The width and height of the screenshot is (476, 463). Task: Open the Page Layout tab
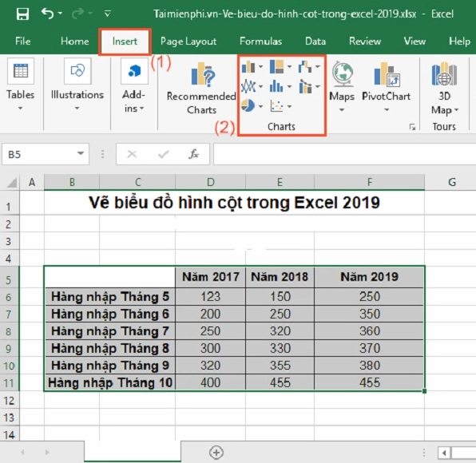(x=188, y=42)
